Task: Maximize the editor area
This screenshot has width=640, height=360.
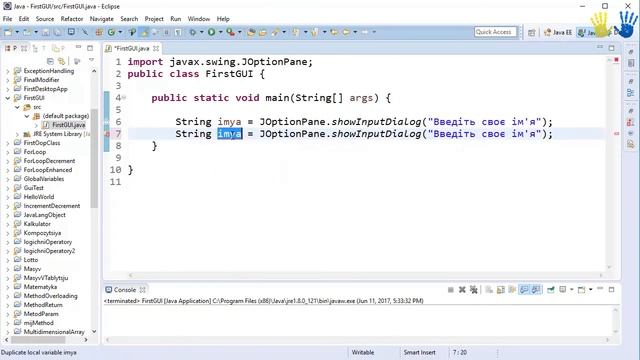Action: pyautogui.click(x=611, y=48)
